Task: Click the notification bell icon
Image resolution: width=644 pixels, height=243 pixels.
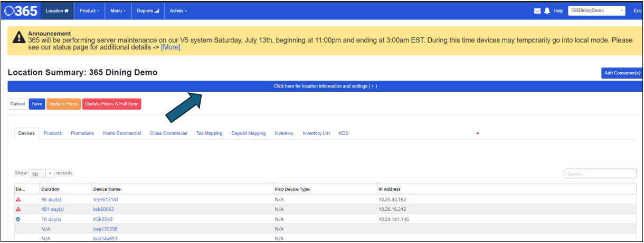Action: tap(547, 11)
